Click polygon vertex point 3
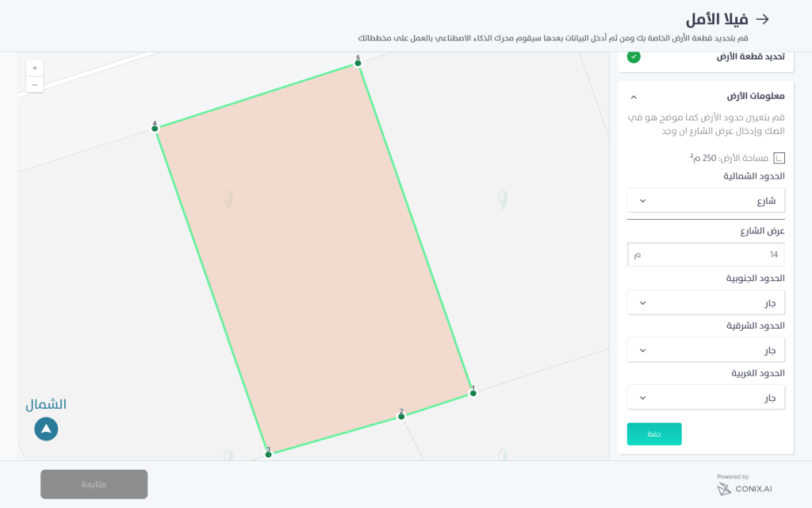The height and width of the screenshot is (508, 812). [268, 454]
